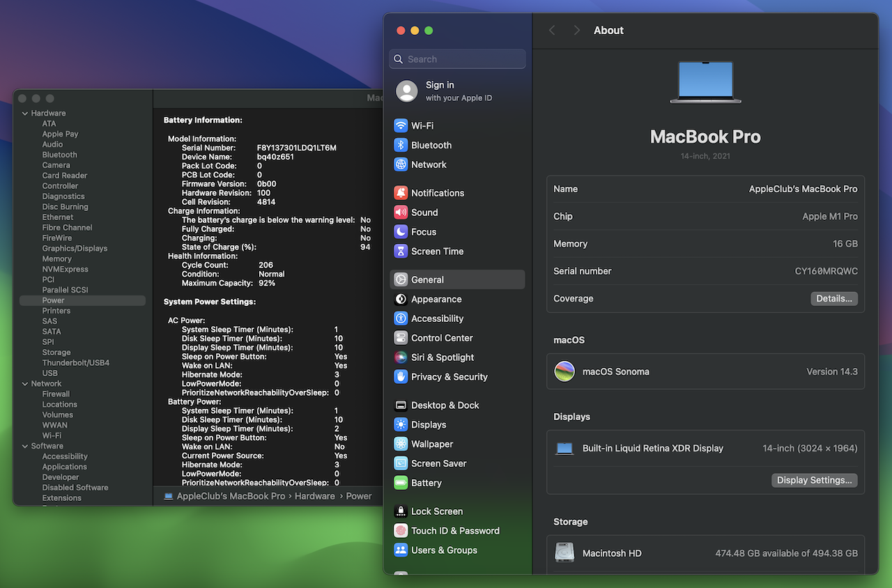The width and height of the screenshot is (892, 588).
Task: Open the Appearance icon
Action: pos(401,299)
